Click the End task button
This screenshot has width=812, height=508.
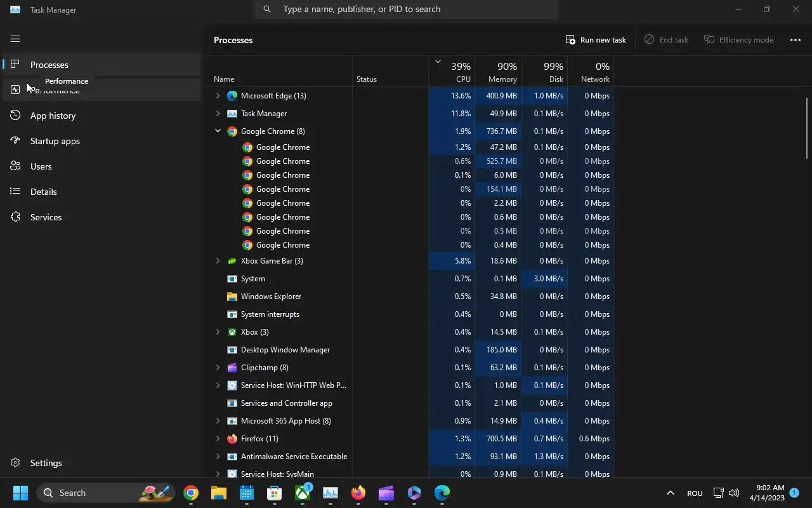pyautogui.click(x=666, y=39)
